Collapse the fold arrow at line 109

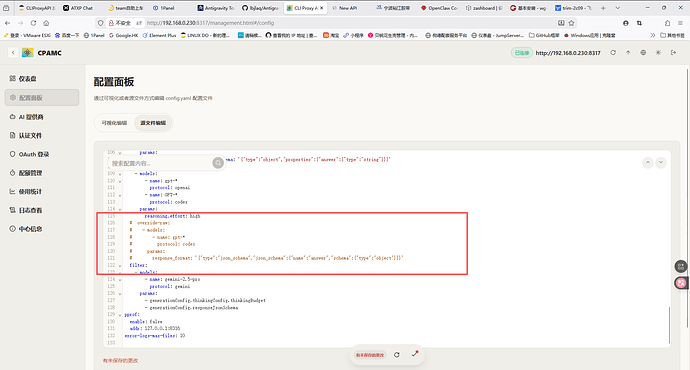[x=120, y=174]
